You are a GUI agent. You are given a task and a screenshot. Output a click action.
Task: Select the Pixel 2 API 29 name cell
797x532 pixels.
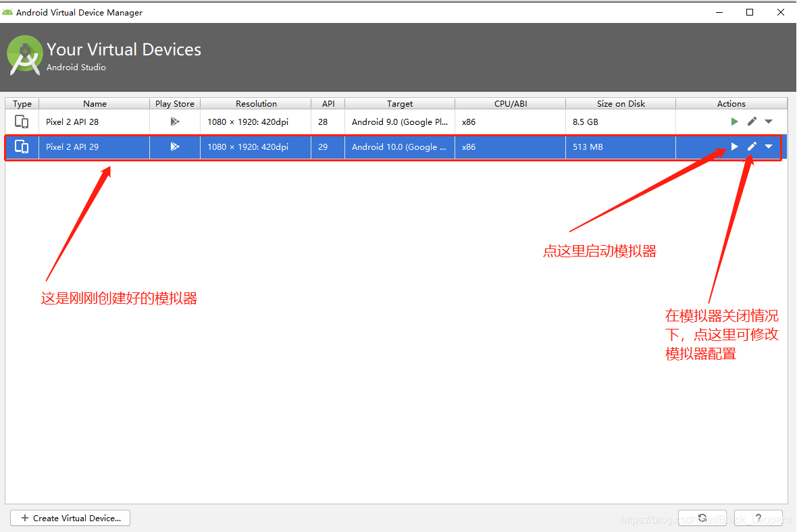tap(94, 147)
